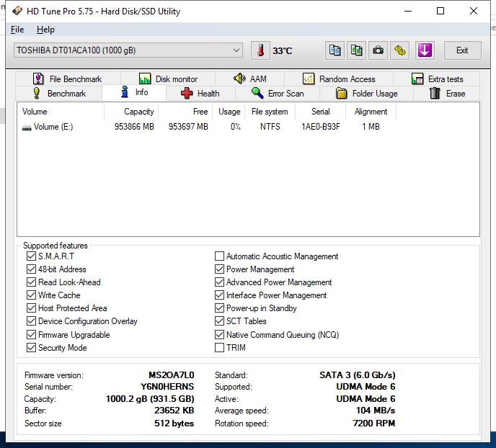Minimize the HD Tune Pro window
The image size is (496, 448).
pyautogui.click(x=408, y=11)
